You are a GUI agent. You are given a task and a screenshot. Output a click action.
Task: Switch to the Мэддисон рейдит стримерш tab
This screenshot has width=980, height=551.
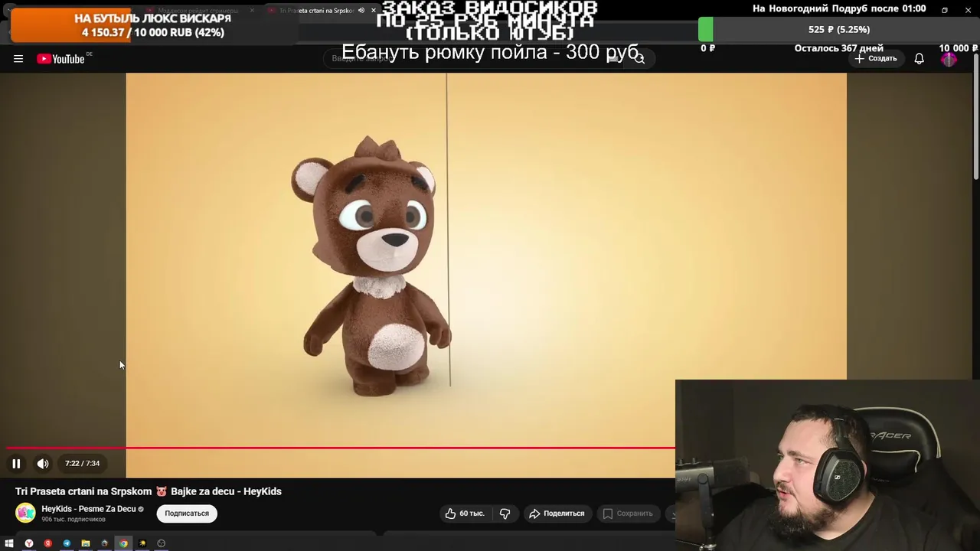[198, 11]
